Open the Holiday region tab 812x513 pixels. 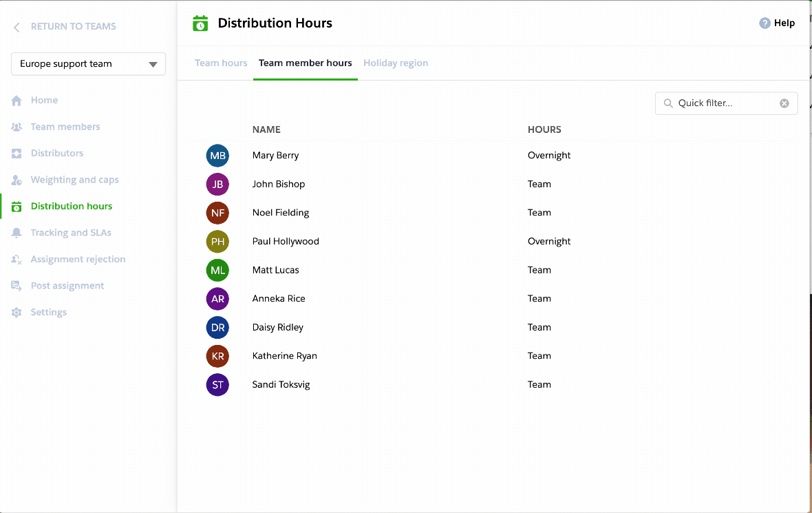[x=396, y=63]
